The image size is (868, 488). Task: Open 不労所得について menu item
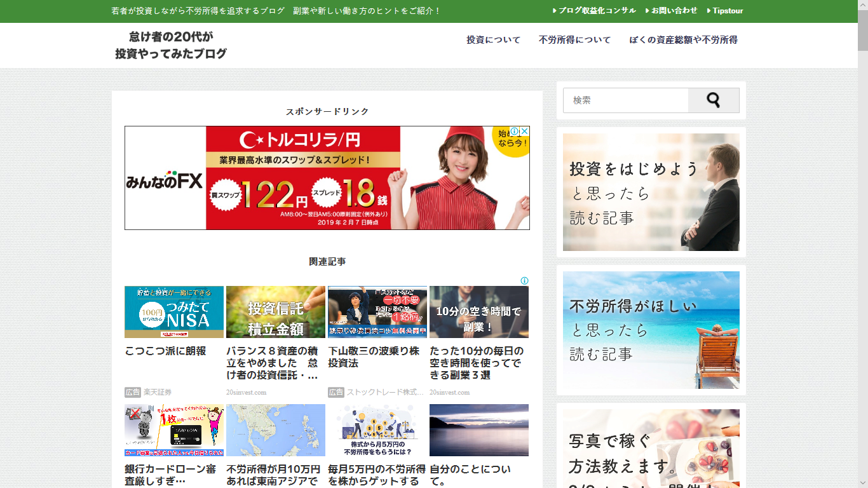click(574, 40)
